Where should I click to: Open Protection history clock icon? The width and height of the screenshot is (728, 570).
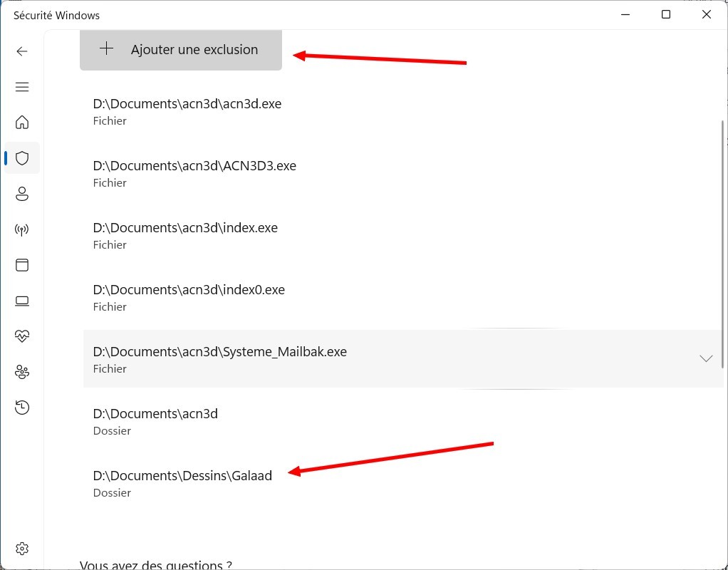pos(22,407)
